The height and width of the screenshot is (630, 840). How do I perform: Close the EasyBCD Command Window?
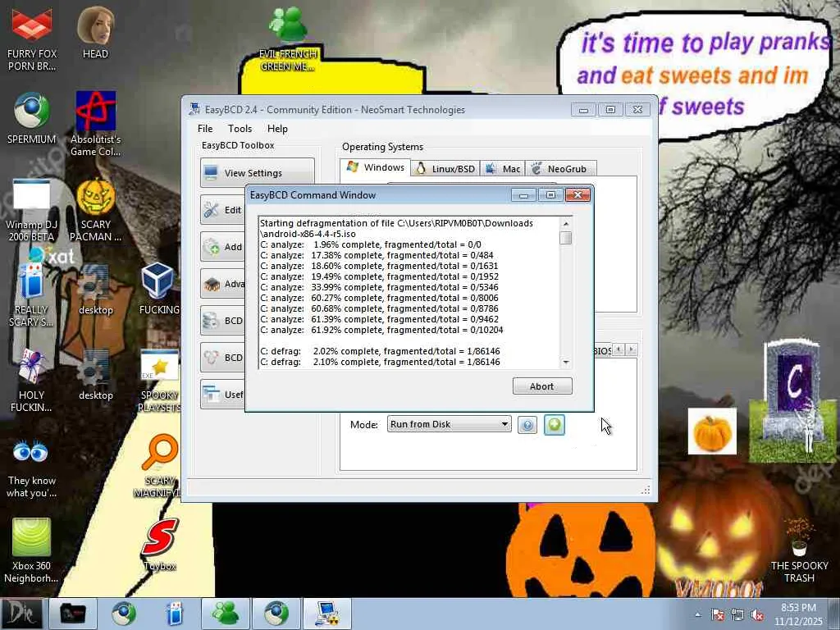577,195
